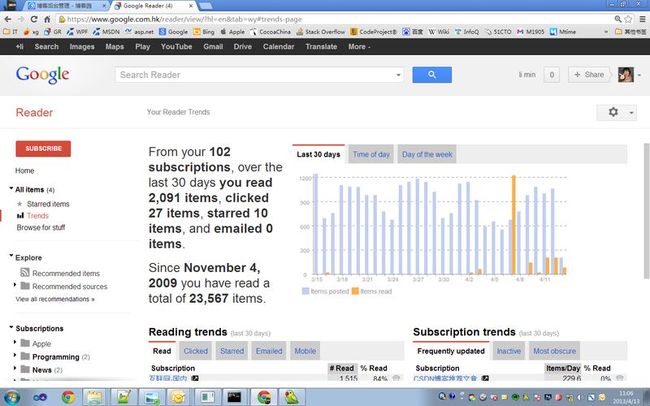Open the InfoQ bookmark
This screenshot has width=650, height=406.
click(466, 32)
